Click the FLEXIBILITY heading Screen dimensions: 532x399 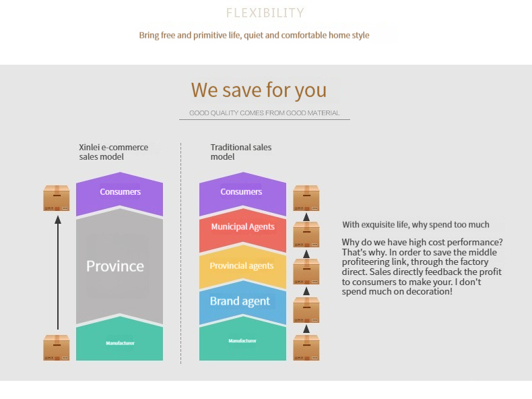265,13
